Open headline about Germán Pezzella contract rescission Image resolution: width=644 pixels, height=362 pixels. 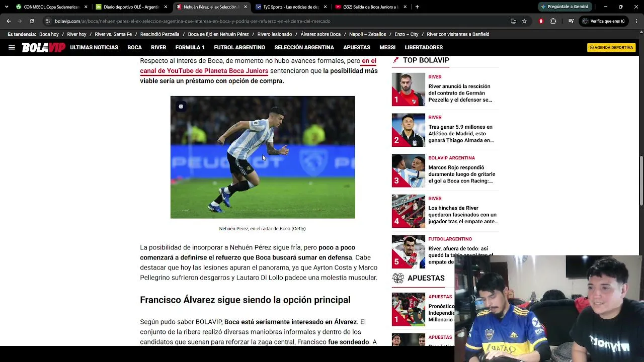pyautogui.click(x=460, y=93)
